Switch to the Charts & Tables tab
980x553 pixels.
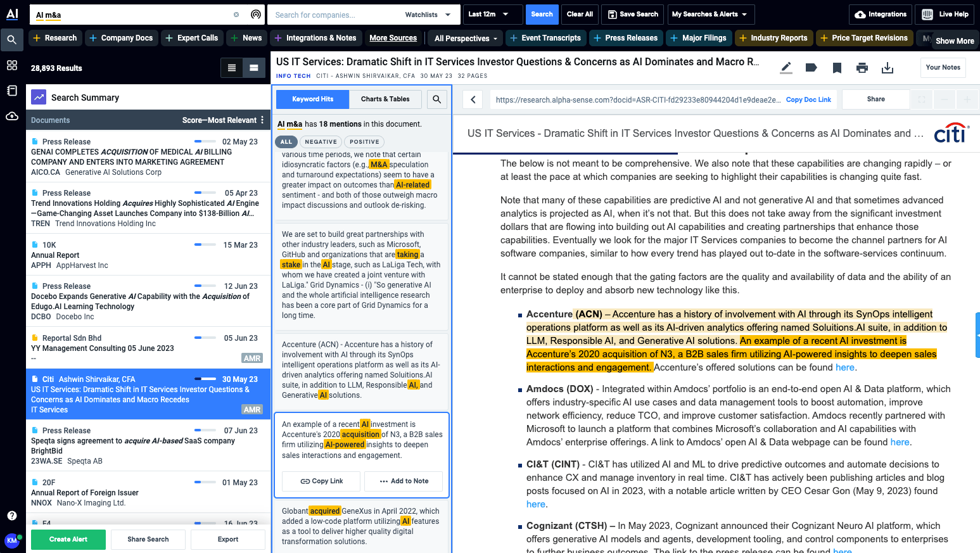(385, 99)
